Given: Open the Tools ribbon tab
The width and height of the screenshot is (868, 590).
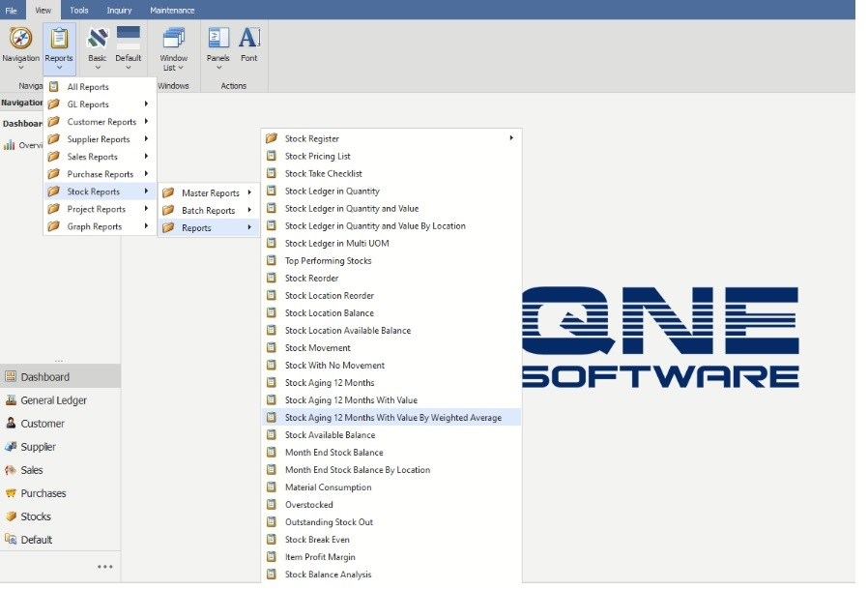Looking at the screenshot, I should click(79, 10).
